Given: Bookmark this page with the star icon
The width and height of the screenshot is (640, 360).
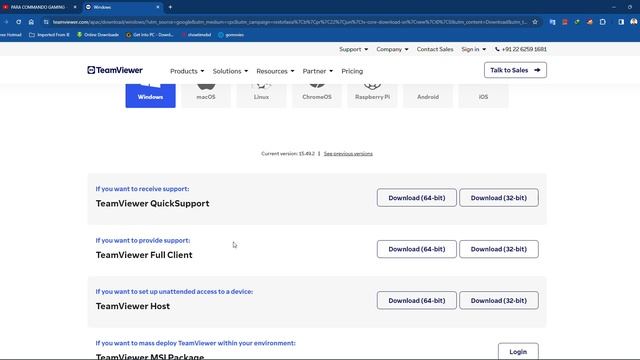Looking at the screenshot, I should tap(535, 22).
